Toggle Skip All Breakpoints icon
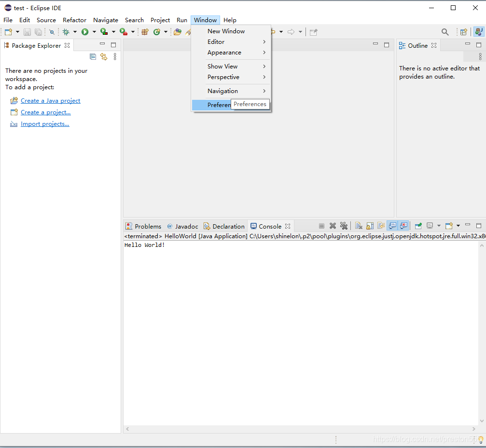This screenshot has width=486, height=448. point(52,32)
